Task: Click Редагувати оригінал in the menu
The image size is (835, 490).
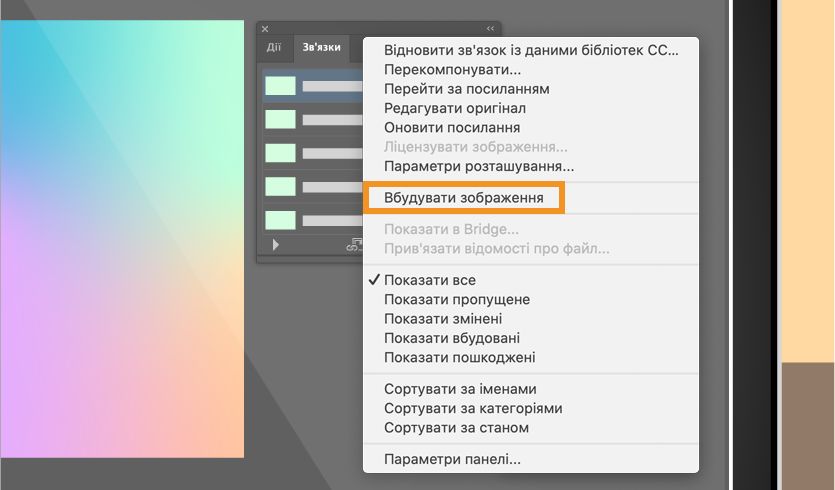Action: (x=455, y=108)
